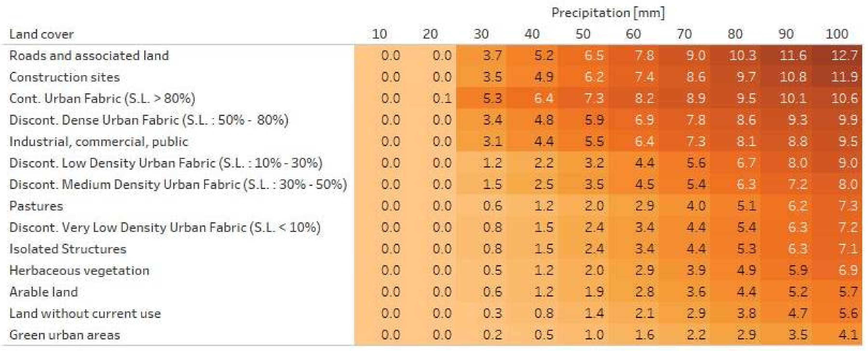This screenshot has height=351, width=868.
Task: Click the "Industrial, commercial, public" row label
Action: (x=98, y=142)
